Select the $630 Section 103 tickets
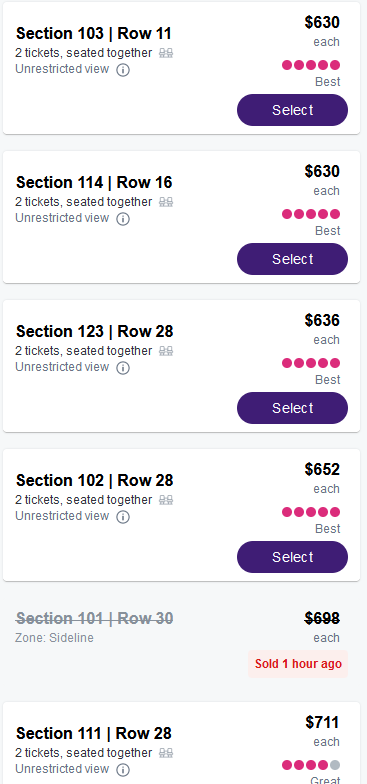This screenshot has height=784, width=367. click(x=292, y=110)
